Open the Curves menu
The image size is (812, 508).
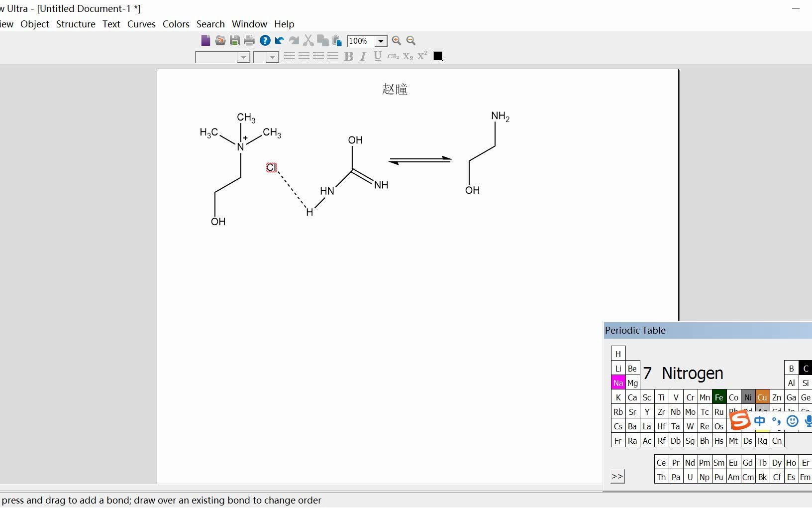pyautogui.click(x=141, y=24)
